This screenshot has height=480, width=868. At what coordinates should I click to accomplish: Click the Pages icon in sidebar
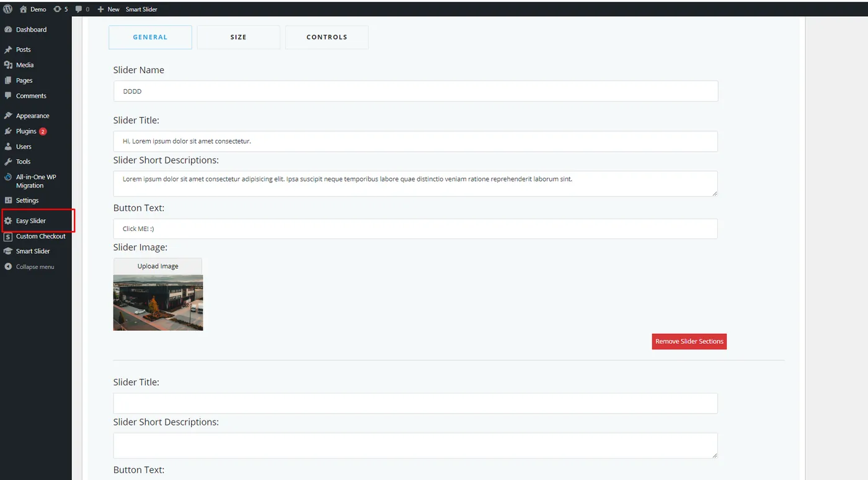(x=8, y=81)
